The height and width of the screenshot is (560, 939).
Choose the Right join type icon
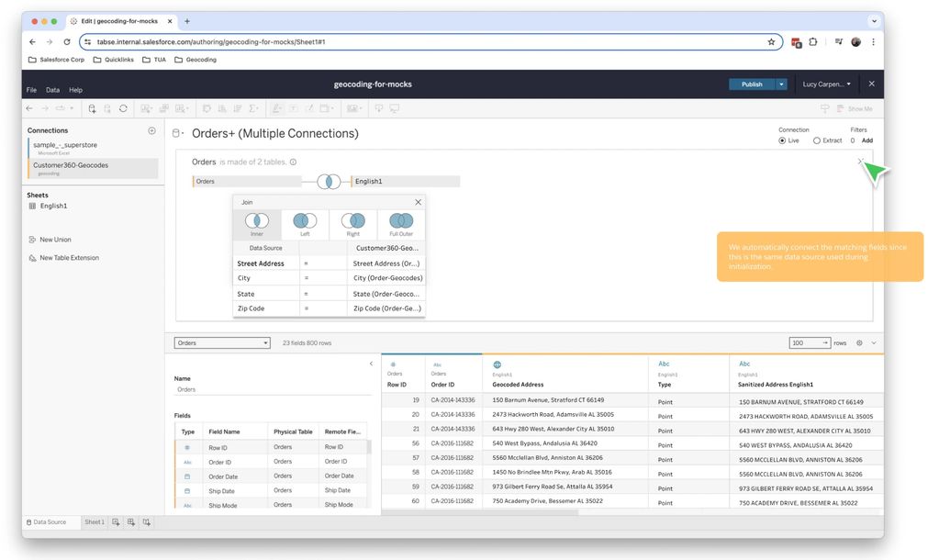coord(352,221)
